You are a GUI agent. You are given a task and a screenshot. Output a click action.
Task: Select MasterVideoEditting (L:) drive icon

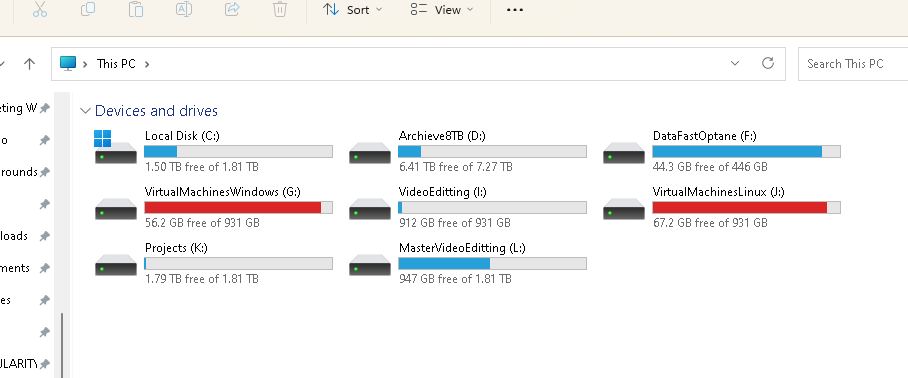tap(369, 265)
